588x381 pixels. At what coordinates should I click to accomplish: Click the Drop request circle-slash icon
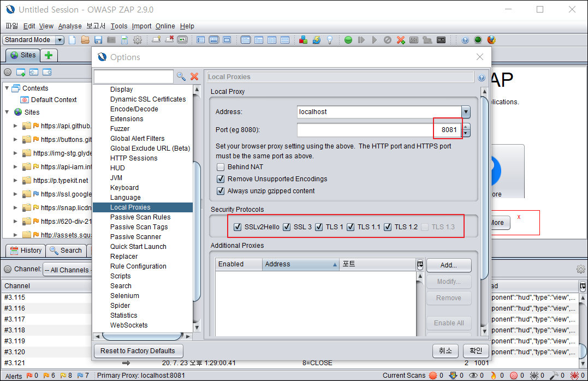coord(388,40)
